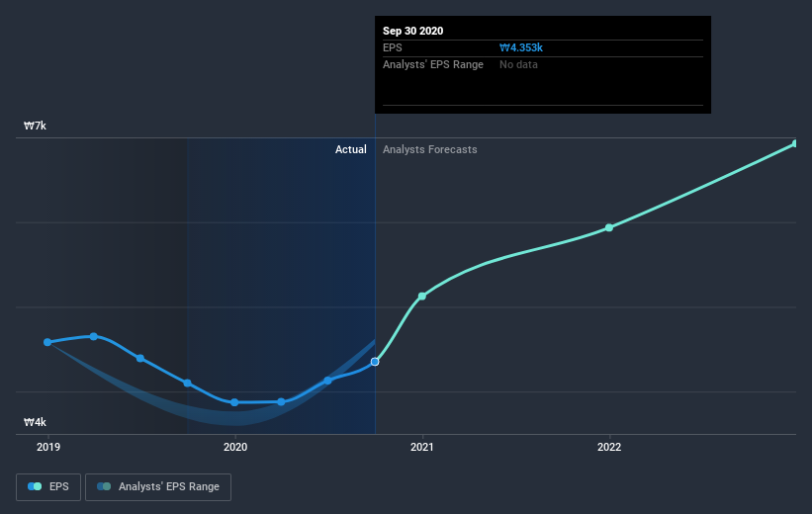The height and width of the screenshot is (514, 812).
Task: Click the 2021 x-axis label
Action: point(422,447)
